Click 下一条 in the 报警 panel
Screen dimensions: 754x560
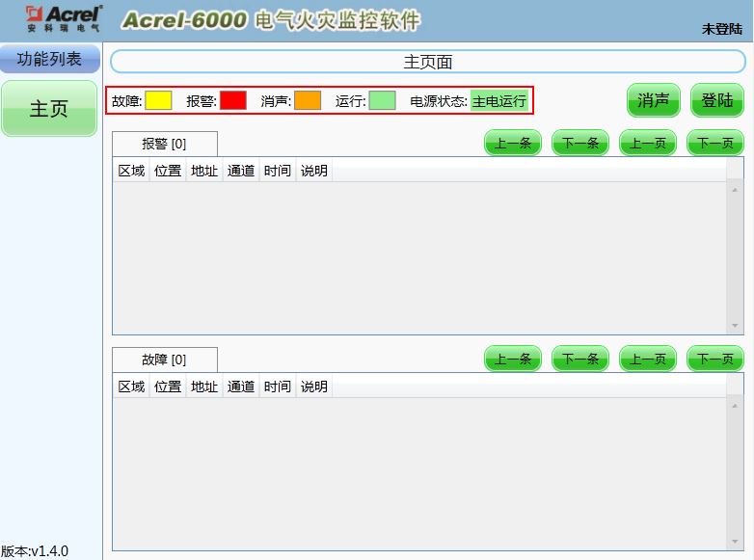click(579, 144)
